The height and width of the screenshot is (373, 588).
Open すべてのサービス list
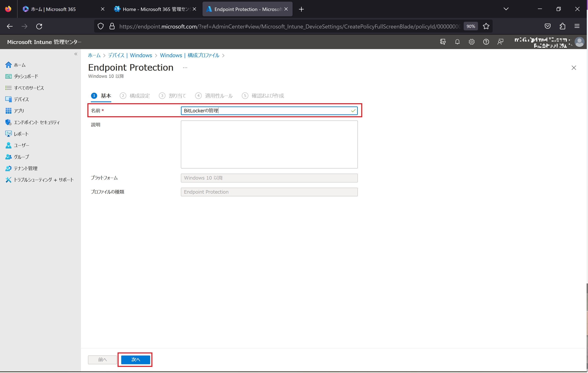(24, 88)
